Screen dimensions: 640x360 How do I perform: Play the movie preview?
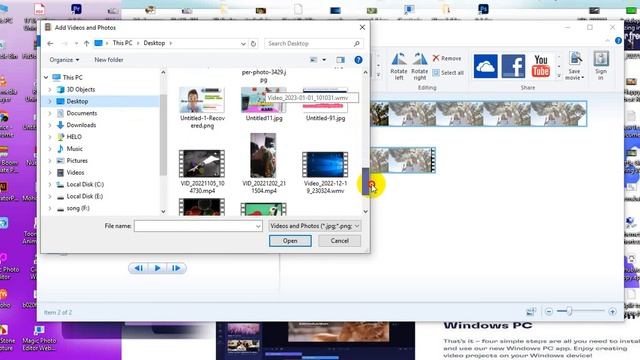(x=157, y=268)
